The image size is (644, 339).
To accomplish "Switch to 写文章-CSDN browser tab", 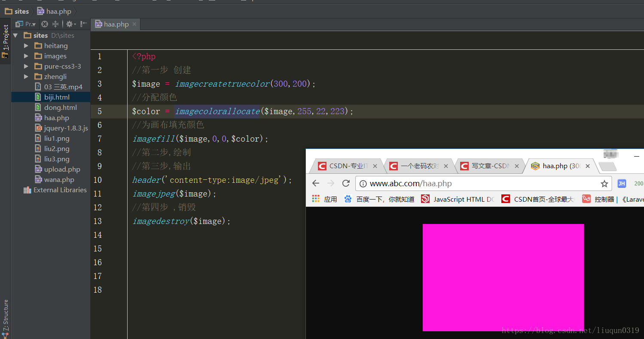I will (490, 166).
